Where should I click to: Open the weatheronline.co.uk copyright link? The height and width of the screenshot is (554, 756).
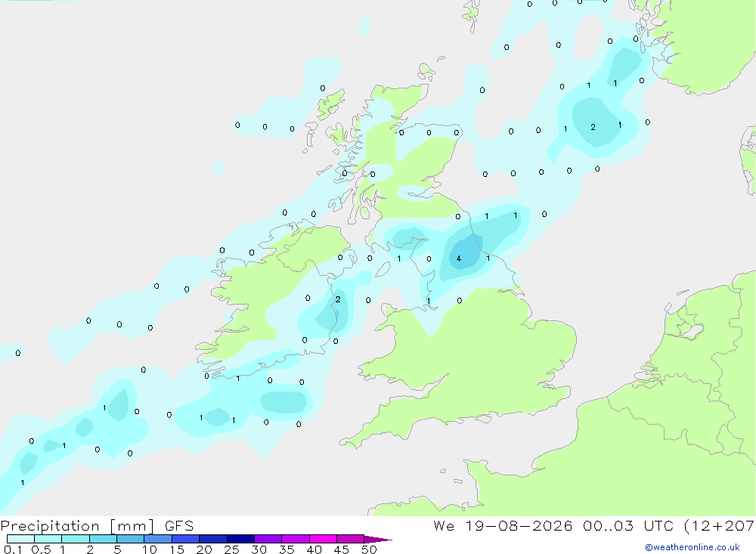click(692, 547)
